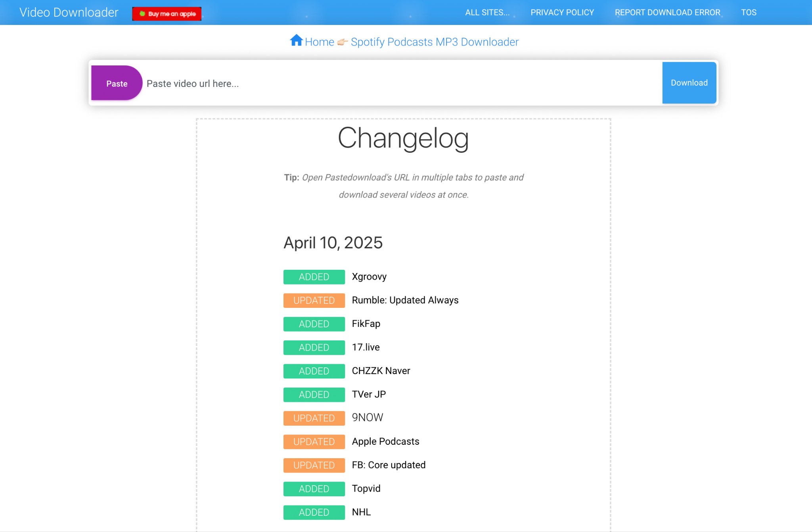This screenshot has width=812, height=532.
Task: Click the Home house icon in breadcrumb
Action: pos(296,40)
